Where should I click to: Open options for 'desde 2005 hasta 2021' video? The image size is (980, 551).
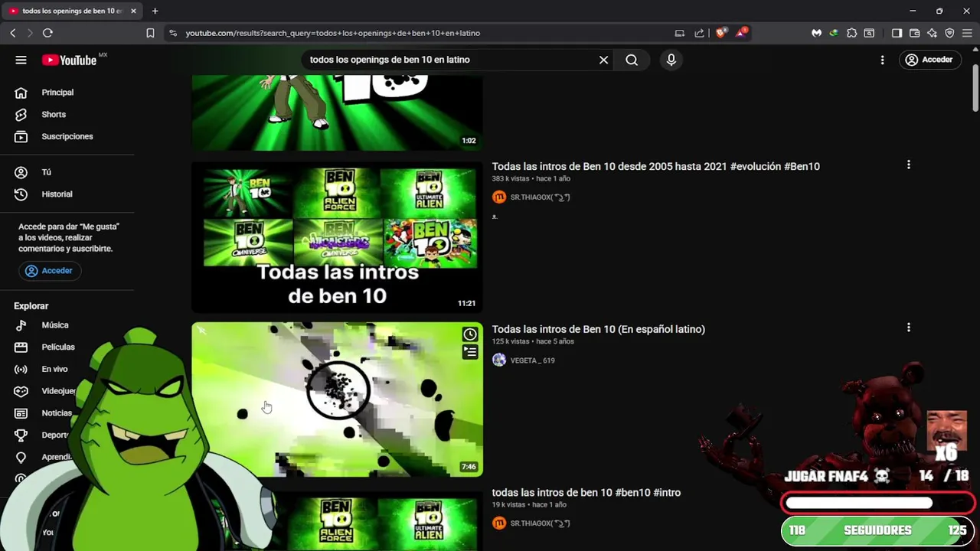909,165
